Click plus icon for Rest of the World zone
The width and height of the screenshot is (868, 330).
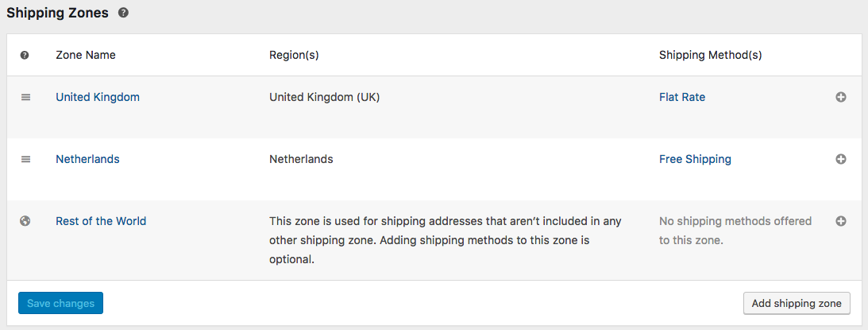[841, 221]
